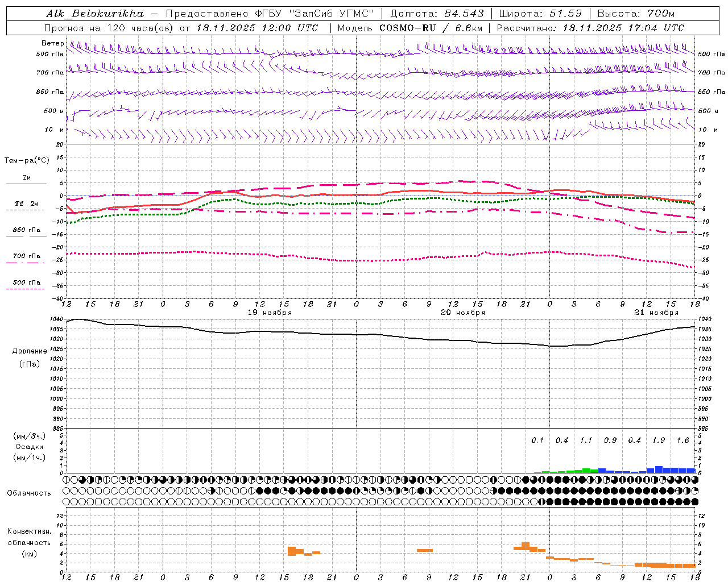The width and height of the screenshot is (728, 582).
Task: Click the Td 2м dew point legend label
Action: [x=27, y=203]
